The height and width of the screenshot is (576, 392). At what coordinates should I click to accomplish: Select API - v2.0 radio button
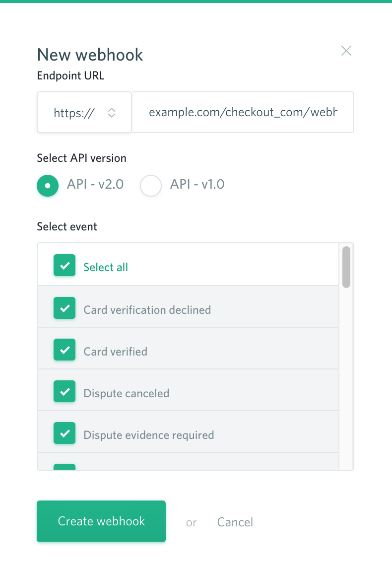(x=48, y=186)
